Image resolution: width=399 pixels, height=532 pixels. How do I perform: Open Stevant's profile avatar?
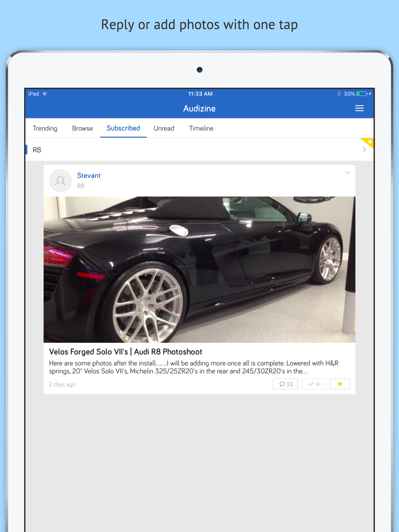60,181
